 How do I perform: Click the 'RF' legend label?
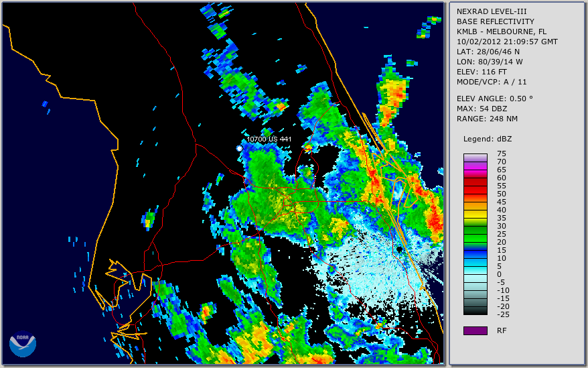tap(502, 330)
